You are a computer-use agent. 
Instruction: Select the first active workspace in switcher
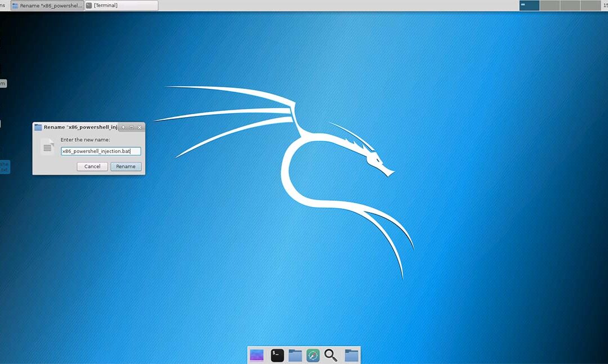pyautogui.click(x=529, y=6)
